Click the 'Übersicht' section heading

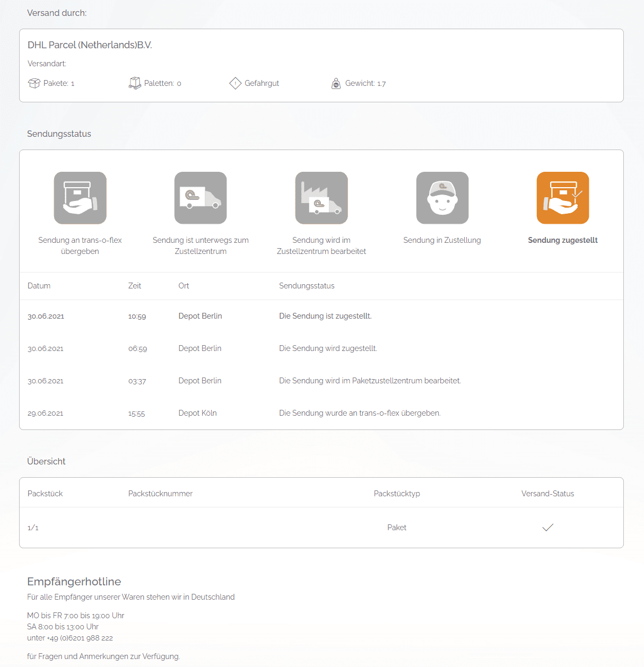(x=46, y=461)
